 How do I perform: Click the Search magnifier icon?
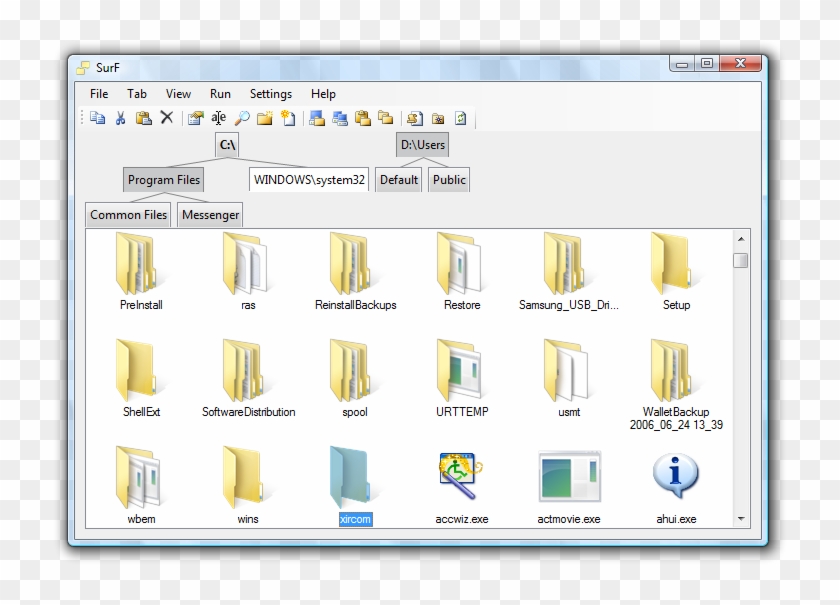(x=242, y=118)
